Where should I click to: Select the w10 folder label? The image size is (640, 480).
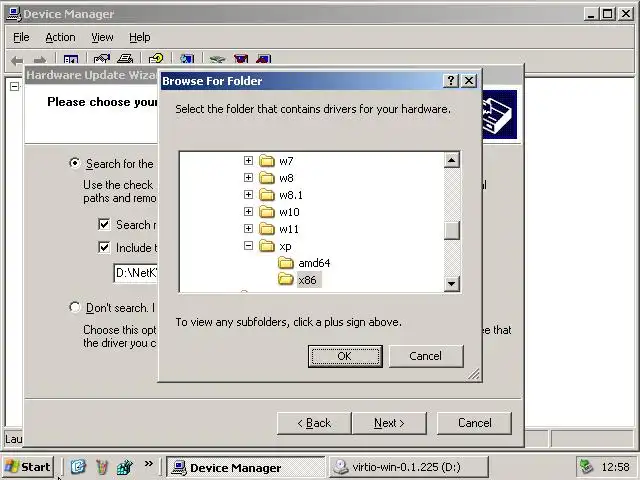289,212
